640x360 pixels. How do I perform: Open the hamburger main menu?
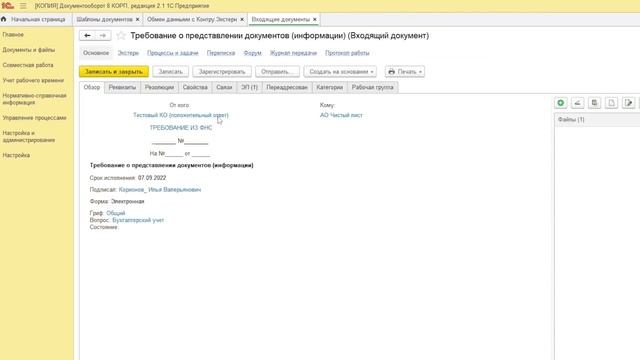(23, 6)
